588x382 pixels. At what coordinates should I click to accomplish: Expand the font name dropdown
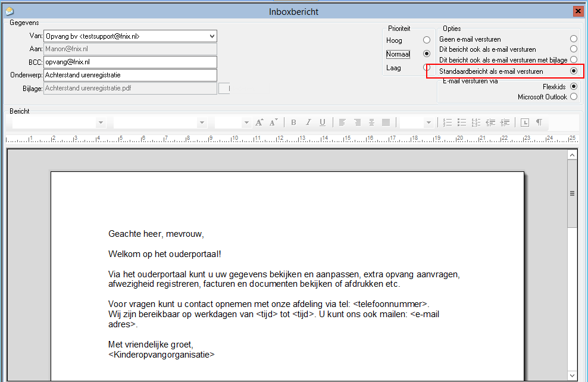click(101, 123)
